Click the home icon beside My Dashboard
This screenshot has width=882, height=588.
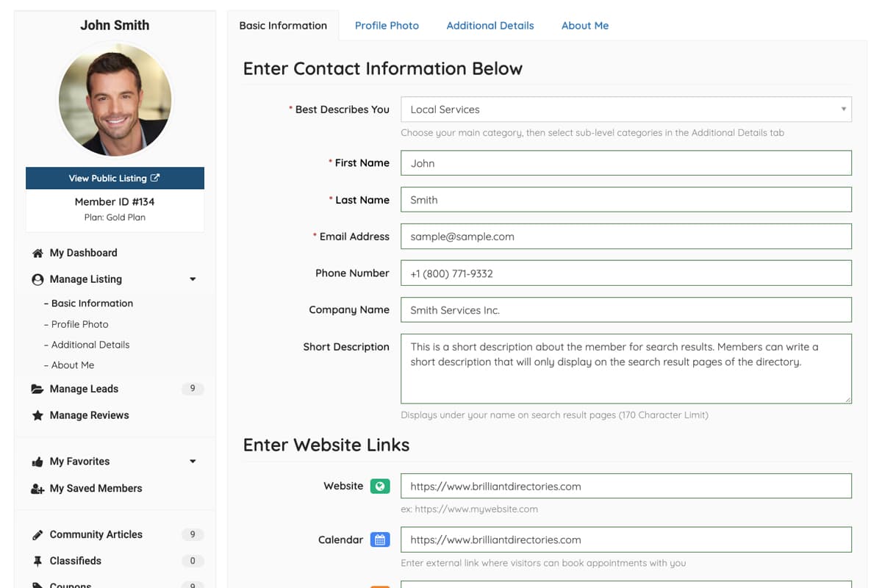[37, 253]
